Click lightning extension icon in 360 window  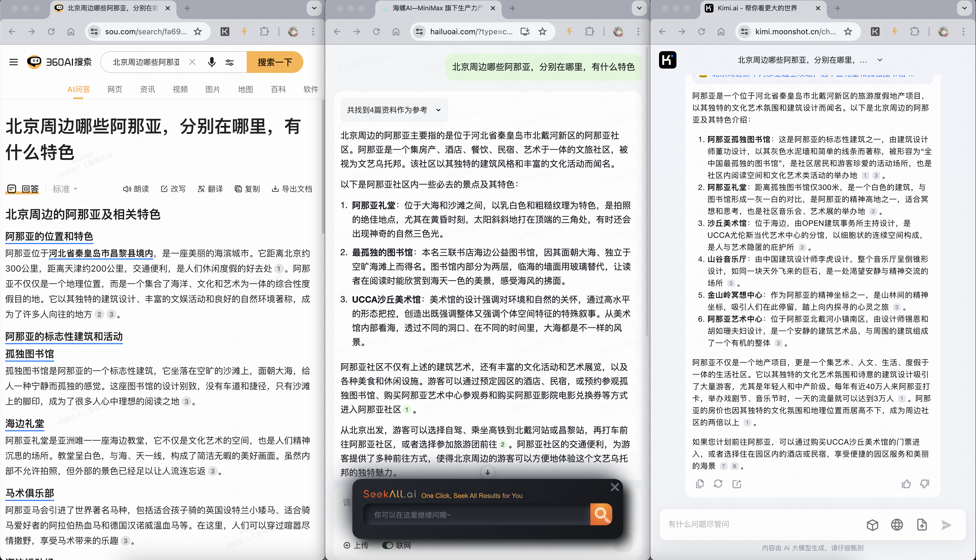(x=244, y=32)
